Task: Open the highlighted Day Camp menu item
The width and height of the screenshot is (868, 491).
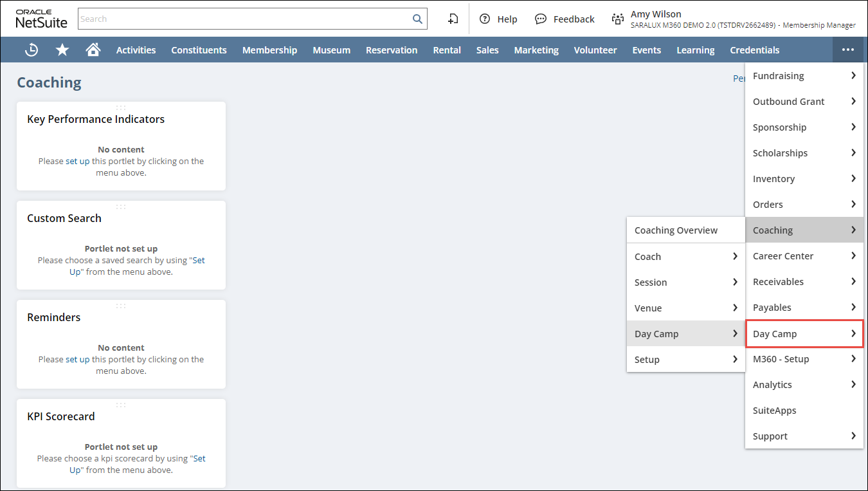Action: [804, 334]
